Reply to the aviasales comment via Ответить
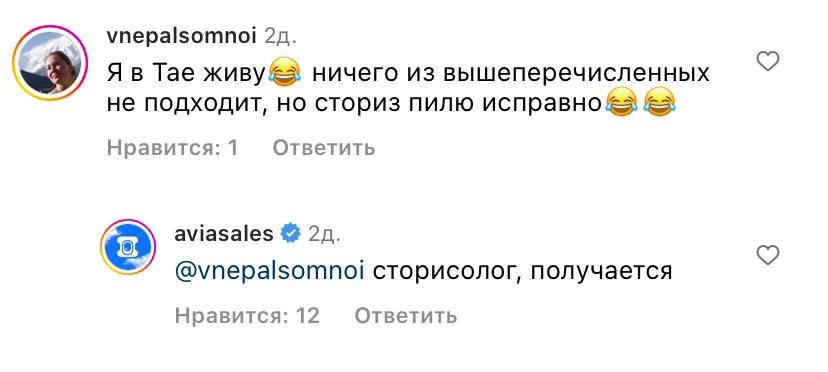The width and height of the screenshot is (828, 372). click(x=406, y=315)
